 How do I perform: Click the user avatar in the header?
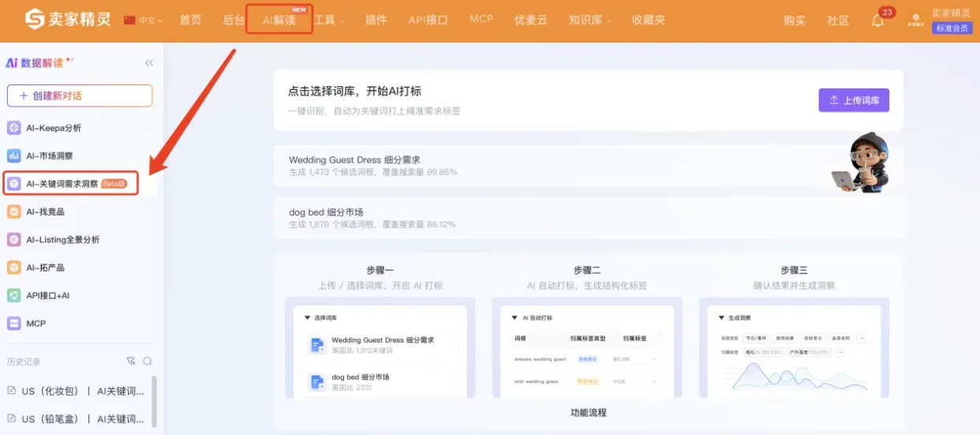pos(915,19)
